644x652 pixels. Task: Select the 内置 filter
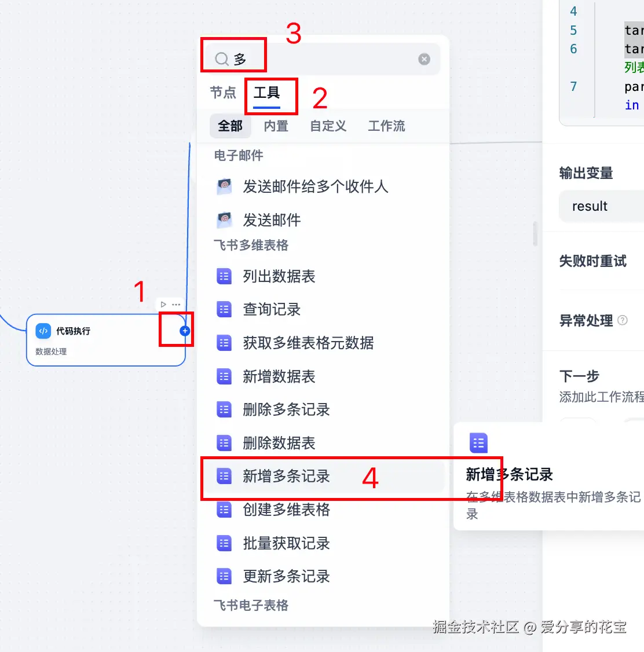tap(276, 126)
